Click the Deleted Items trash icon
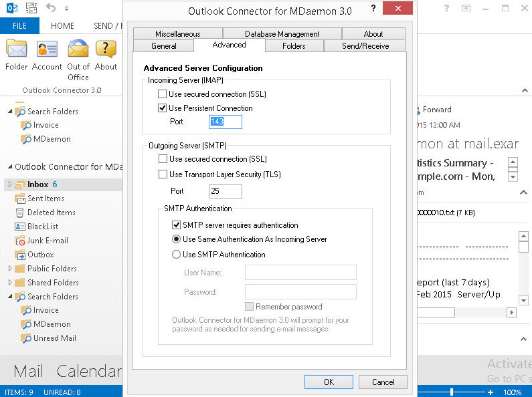The image size is (532, 397). (x=20, y=213)
